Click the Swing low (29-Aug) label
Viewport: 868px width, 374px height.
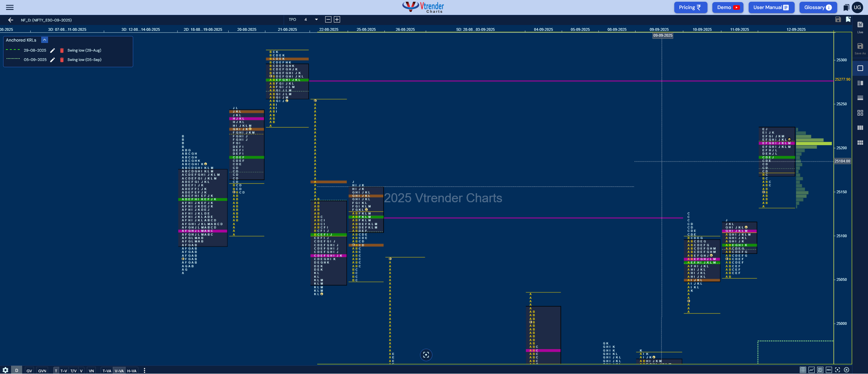pos(84,51)
